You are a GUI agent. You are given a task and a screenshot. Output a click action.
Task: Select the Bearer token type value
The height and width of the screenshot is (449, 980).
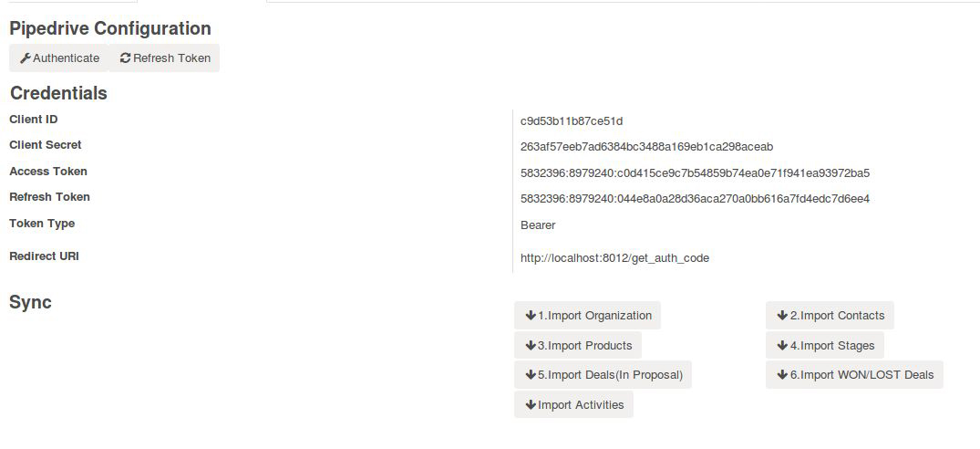click(538, 225)
